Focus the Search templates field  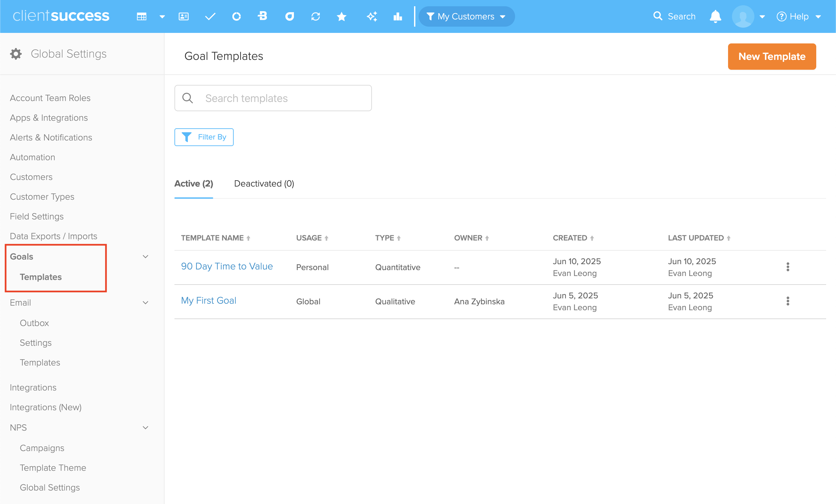pyautogui.click(x=273, y=98)
